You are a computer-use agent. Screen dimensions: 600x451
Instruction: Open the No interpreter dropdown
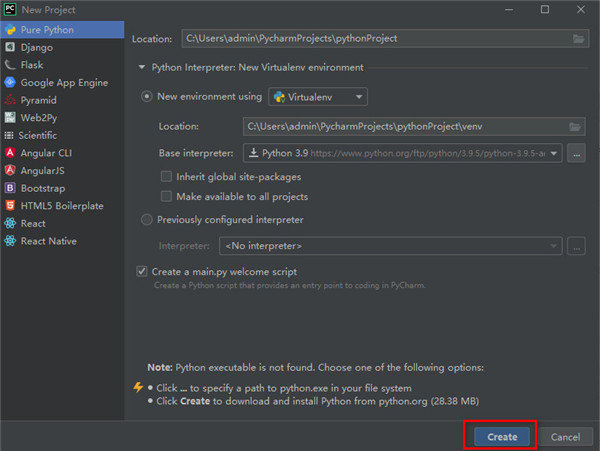coord(391,246)
